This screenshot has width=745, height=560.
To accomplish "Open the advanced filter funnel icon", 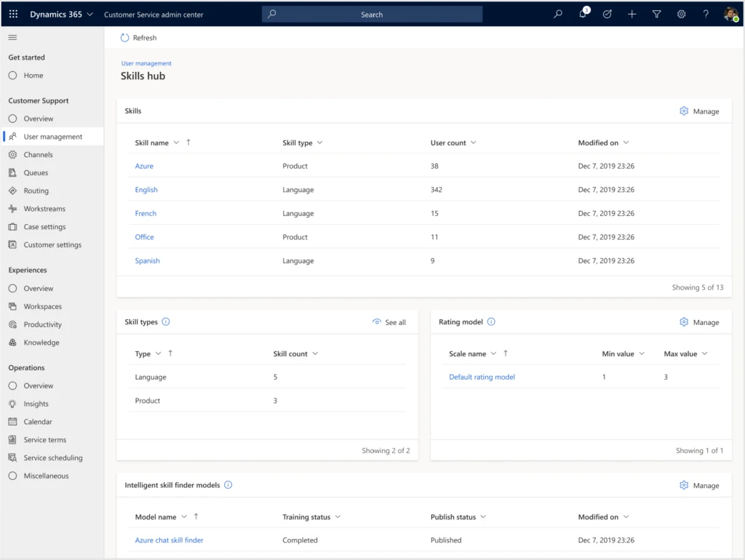I will pos(657,15).
